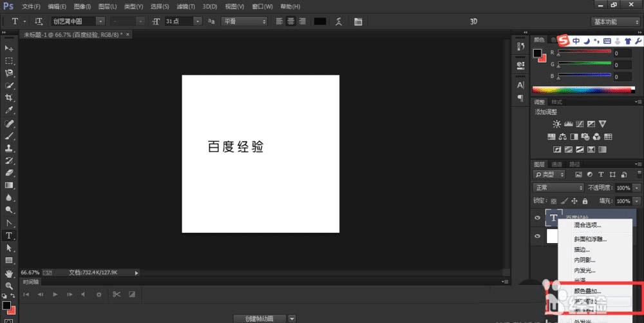Select the Rectangular Marquee tool

coord(8,61)
